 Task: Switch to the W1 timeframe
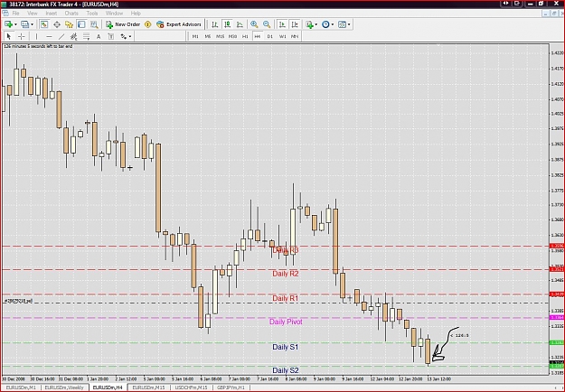(x=282, y=36)
